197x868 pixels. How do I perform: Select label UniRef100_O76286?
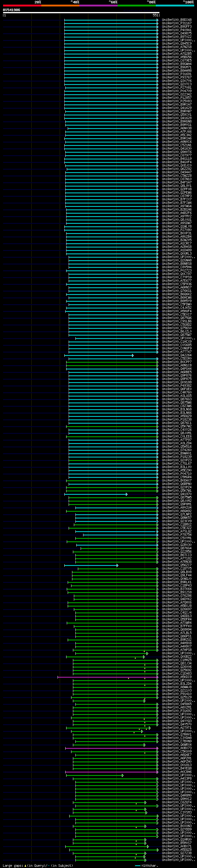tap(176, 596)
